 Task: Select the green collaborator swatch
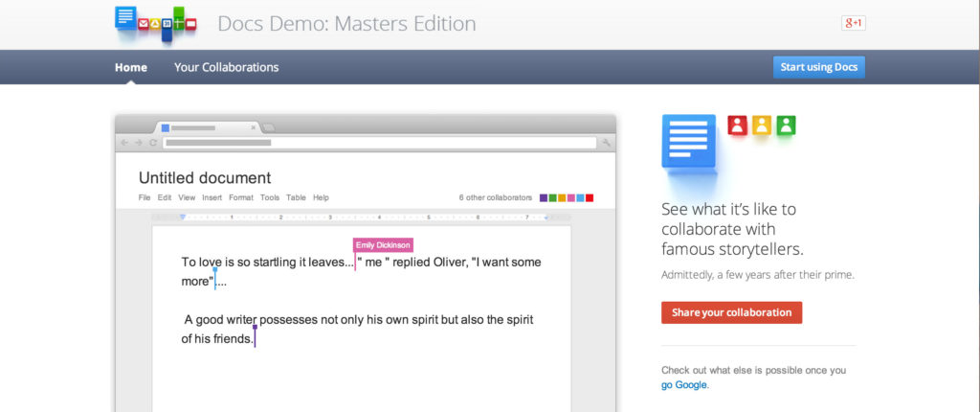point(552,198)
